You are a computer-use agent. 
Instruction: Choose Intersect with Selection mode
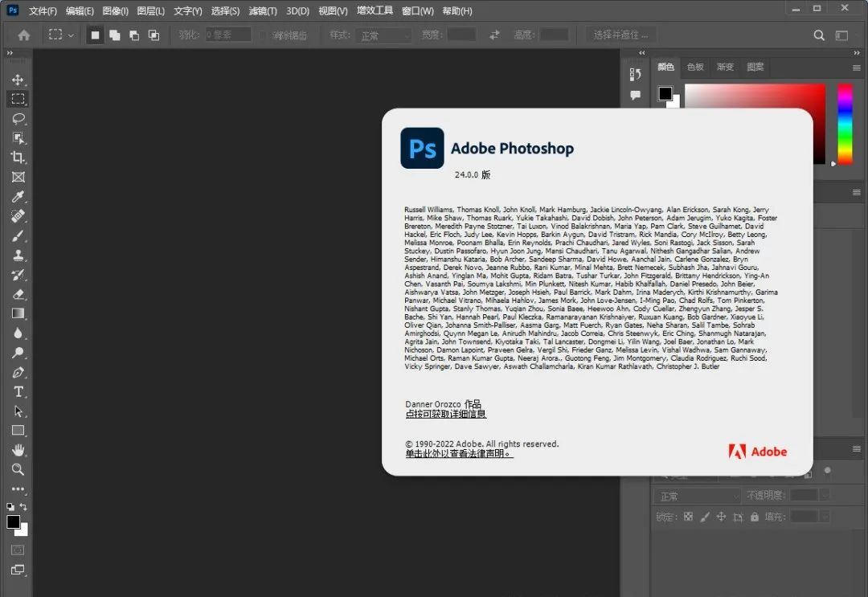tap(154, 35)
